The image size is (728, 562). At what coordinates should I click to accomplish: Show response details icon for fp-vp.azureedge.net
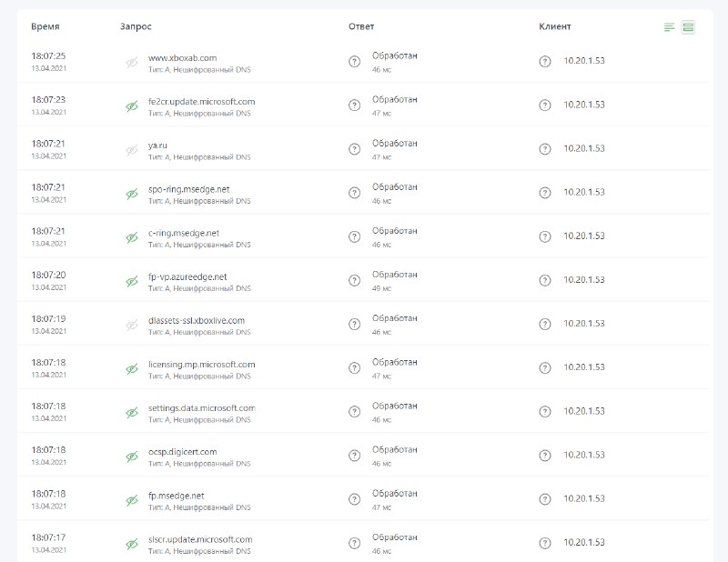[354, 280]
